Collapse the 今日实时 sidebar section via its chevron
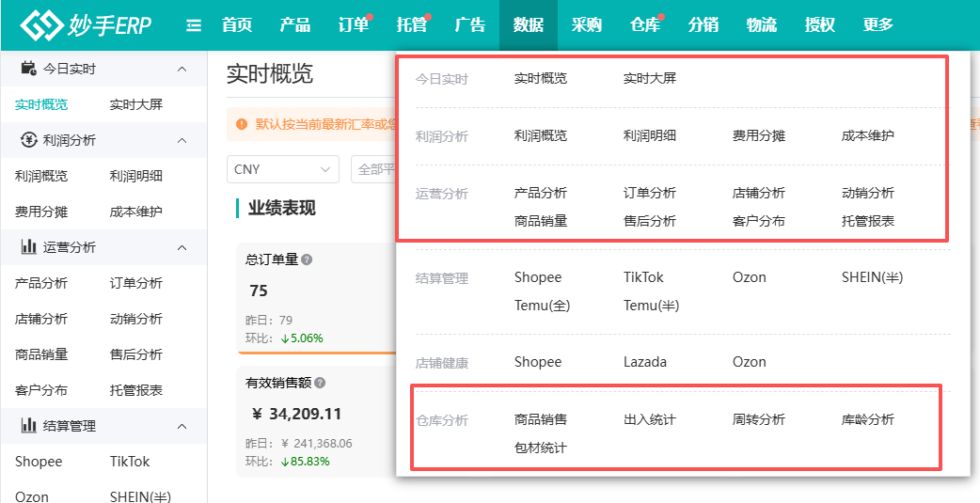The height and width of the screenshot is (503, 980). click(x=182, y=69)
